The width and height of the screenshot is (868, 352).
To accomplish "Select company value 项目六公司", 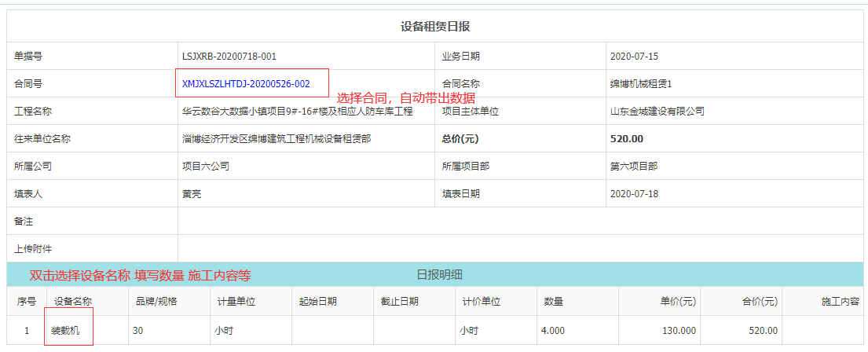I will click(205, 166).
